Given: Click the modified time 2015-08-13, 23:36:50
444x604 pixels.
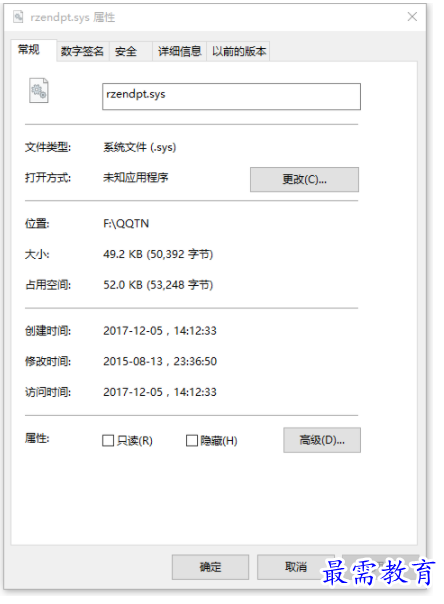Looking at the screenshot, I should click(x=160, y=361).
